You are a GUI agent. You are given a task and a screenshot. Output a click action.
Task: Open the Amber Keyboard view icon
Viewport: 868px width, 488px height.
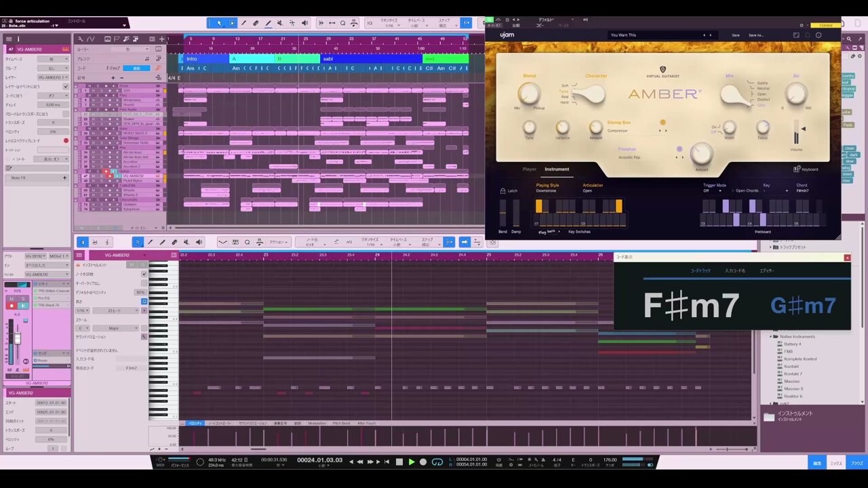click(x=797, y=169)
